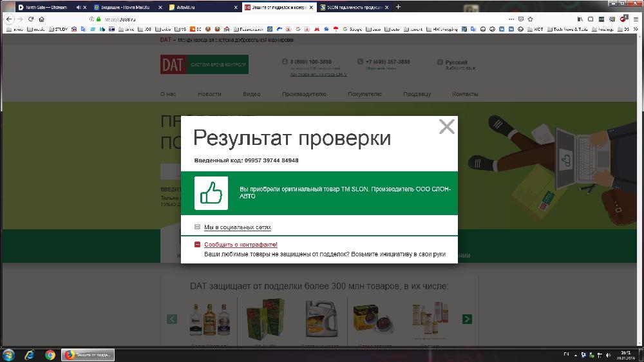The height and width of the screenshot is (362, 644).
Task: Close the AvtoAll.ru tab
Action: (236, 7)
